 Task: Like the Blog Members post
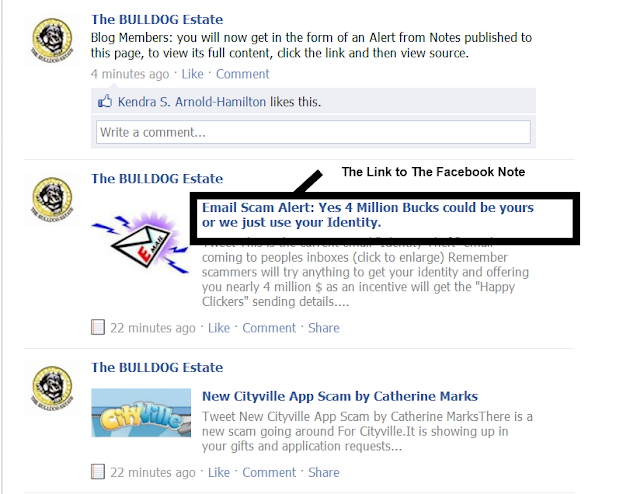(192, 74)
